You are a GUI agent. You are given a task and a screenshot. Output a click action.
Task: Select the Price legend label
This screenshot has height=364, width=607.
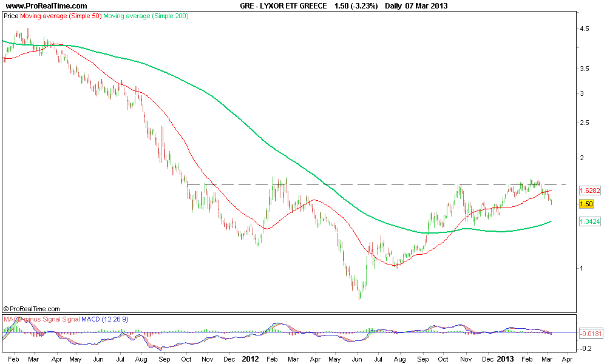click(11, 16)
